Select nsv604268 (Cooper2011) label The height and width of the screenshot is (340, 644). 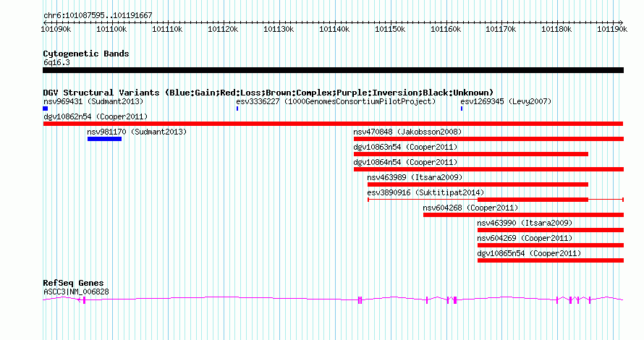(470, 208)
